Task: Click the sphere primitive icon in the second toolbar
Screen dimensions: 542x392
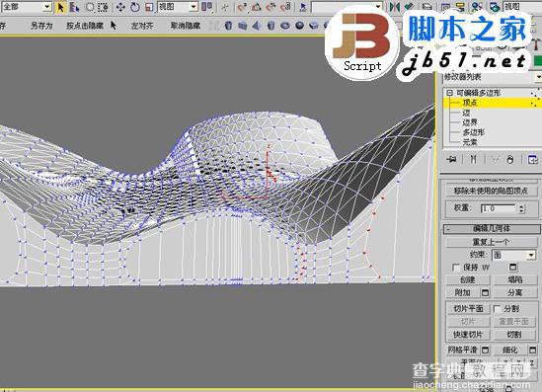Action: click(x=300, y=26)
